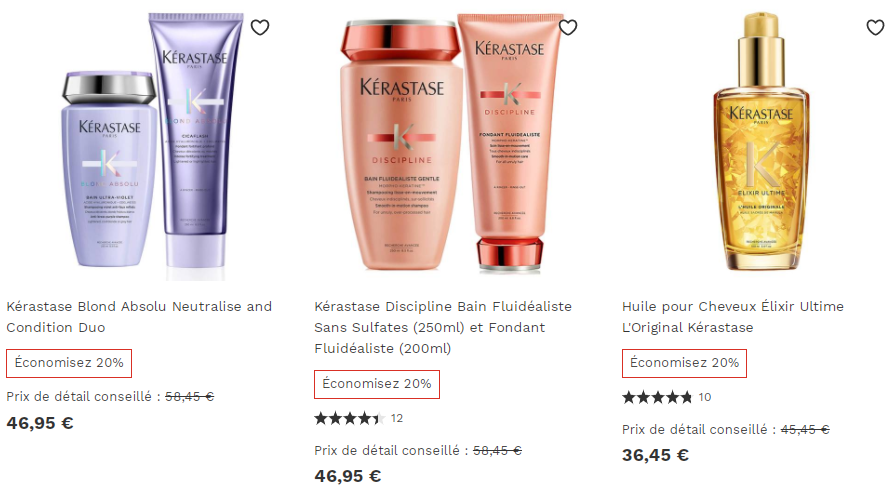893x492 pixels.
Task: Open Huile pour Cheveux Élixir Ultime title
Action: [733, 317]
